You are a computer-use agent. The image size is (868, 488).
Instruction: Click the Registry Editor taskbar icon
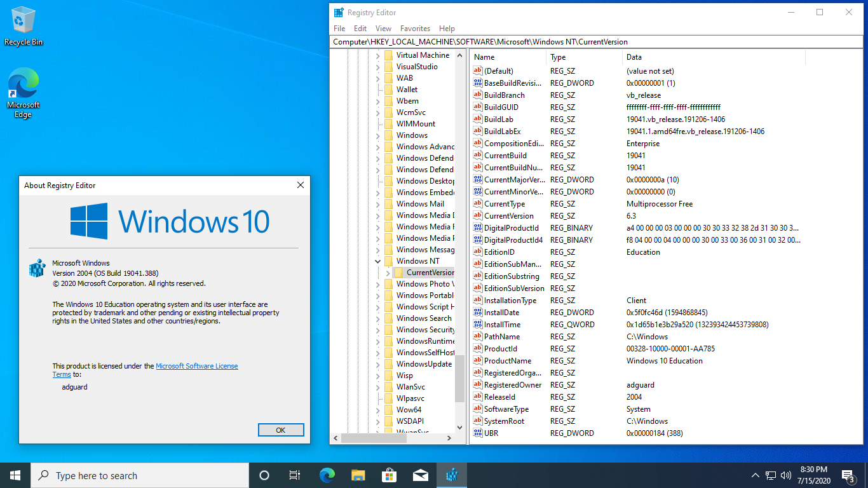(x=452, y=475)
